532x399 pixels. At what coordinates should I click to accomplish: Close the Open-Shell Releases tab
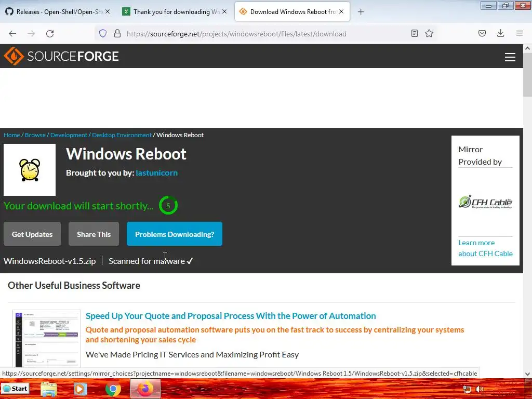coord(108,11)
